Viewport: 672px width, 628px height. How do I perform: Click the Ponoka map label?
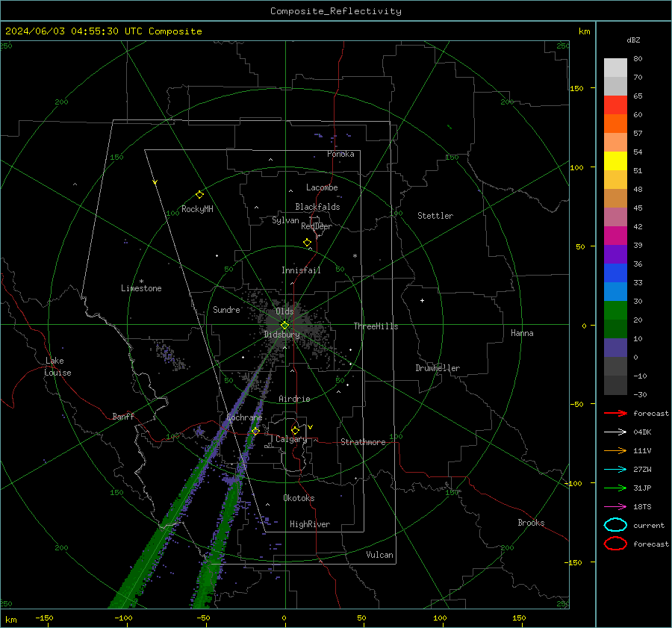(340, 154)
